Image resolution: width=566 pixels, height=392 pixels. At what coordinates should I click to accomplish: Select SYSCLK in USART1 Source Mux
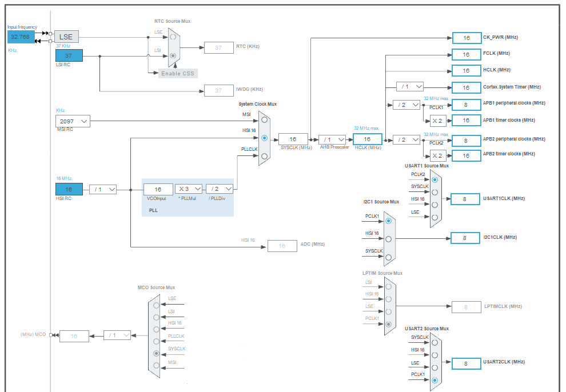pyautogui.click(x=435, y=192)
